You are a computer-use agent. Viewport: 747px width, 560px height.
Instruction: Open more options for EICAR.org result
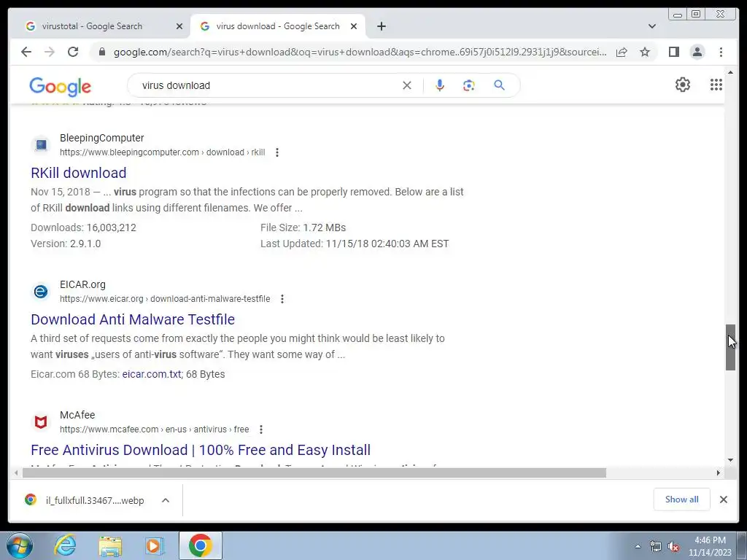tap(282, 299)
